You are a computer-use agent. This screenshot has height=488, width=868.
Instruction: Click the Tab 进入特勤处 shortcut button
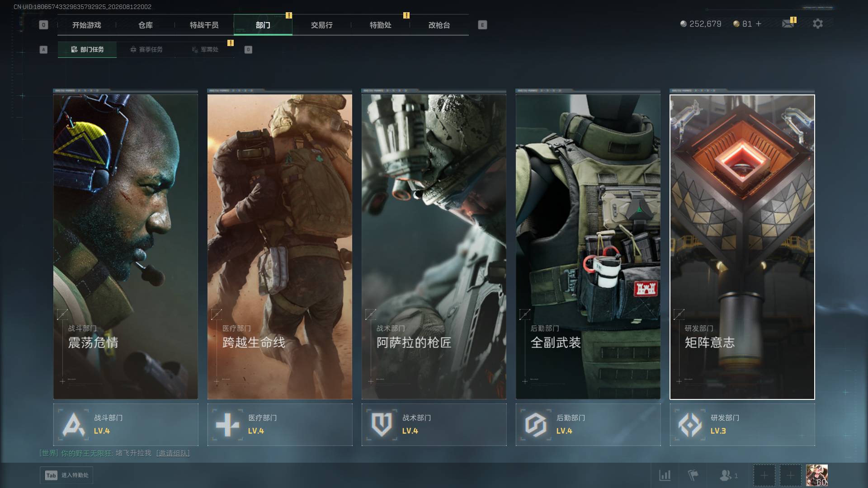point(66,475)
